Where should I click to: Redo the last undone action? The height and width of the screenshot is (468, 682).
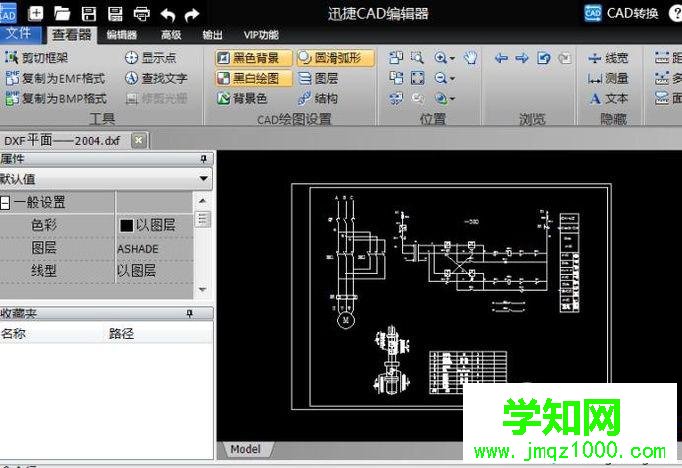pos(192,15)
